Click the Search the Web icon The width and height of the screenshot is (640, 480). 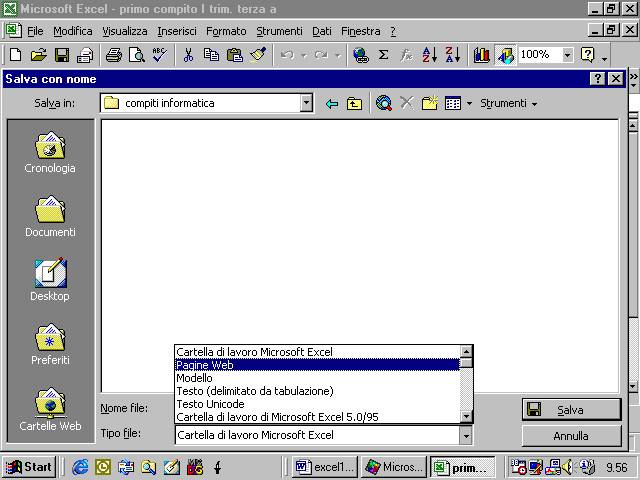pyautogui.click(x=384, y=103)
